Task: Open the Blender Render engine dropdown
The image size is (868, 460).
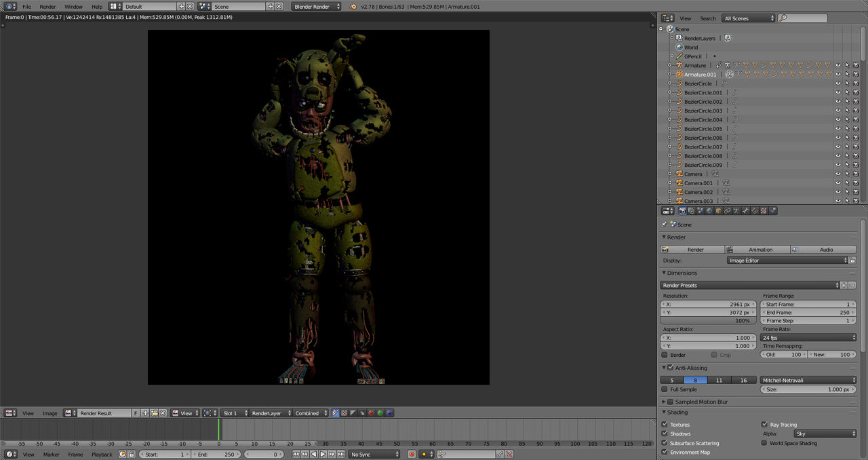Action: [317, 6]
